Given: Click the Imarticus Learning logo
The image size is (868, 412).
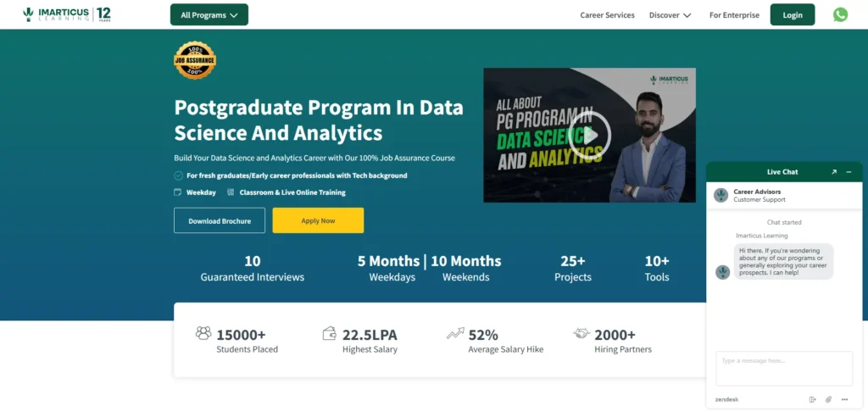Looking at the screenshot, I should click(x=67, y=14).
